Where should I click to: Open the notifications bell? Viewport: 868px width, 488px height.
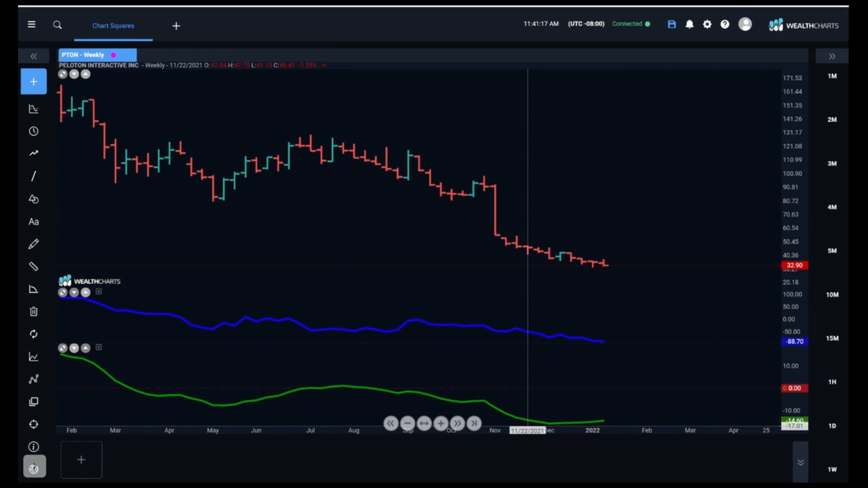(689, 24)
